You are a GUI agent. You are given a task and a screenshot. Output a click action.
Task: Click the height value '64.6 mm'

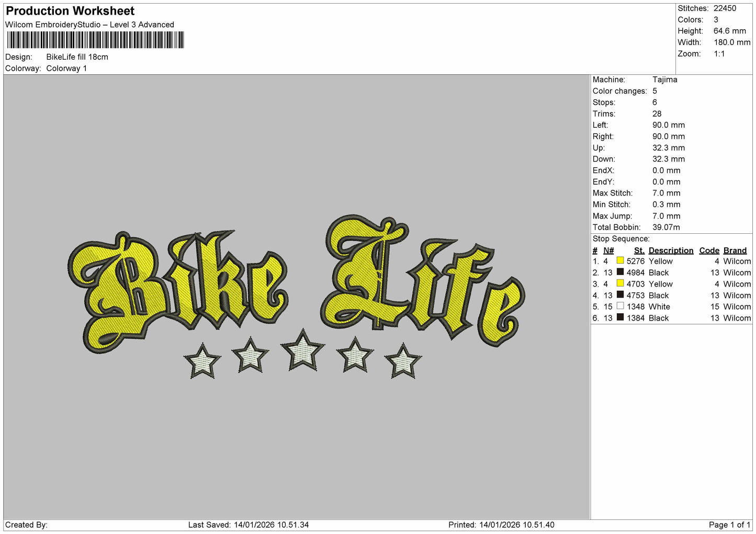(730, 31)
